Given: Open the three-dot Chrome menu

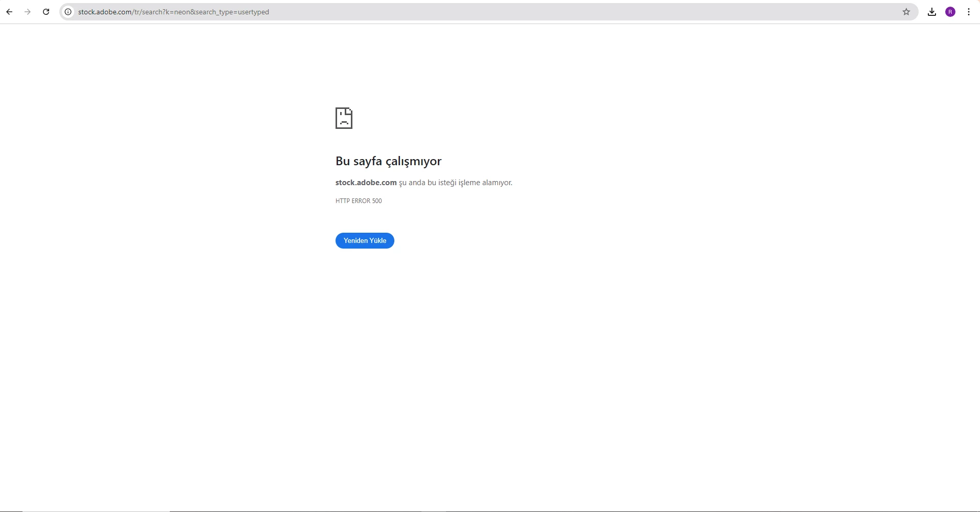Looking at the screenshot, I should (969, 12).
